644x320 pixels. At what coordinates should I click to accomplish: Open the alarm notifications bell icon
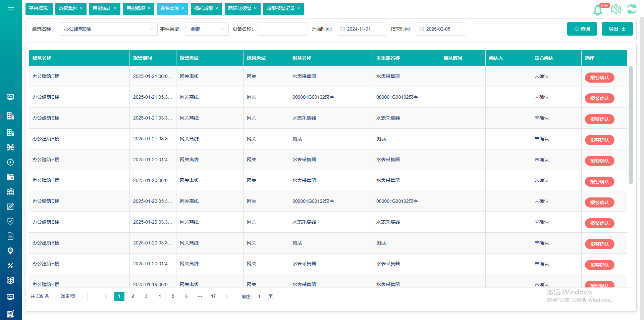click(x=598, y=10)
